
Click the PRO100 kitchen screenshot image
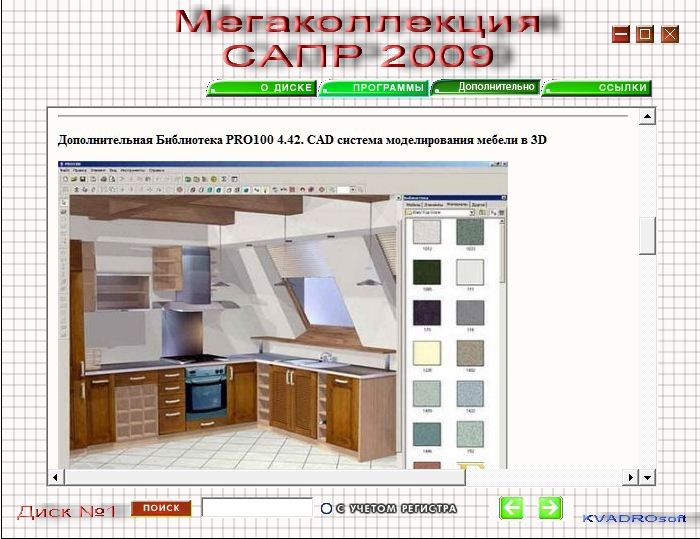pyautogui.click(x=283, y=314)
